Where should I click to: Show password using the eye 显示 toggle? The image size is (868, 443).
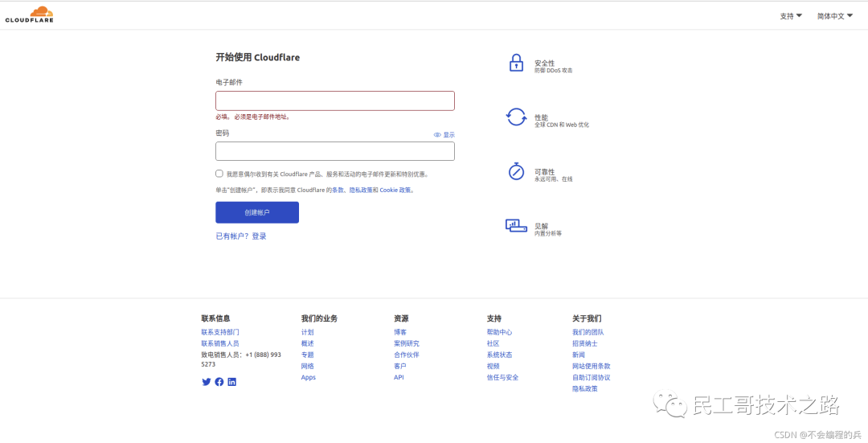(x=444, y=135)
